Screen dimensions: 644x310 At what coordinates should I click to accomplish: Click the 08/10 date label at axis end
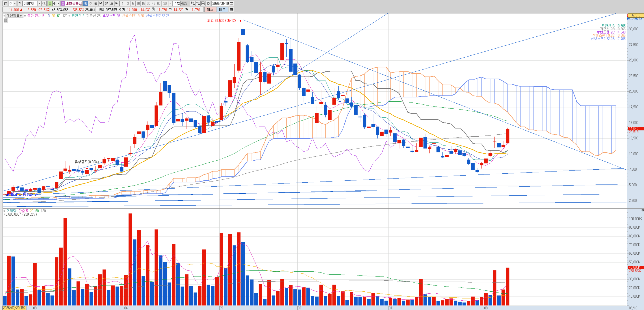click(633, 308)
